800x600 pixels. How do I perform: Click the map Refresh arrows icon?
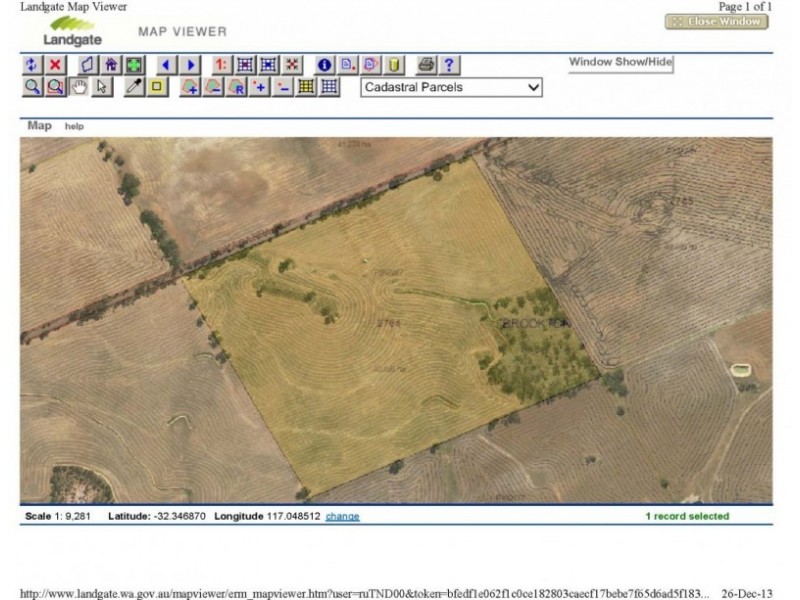30,66
